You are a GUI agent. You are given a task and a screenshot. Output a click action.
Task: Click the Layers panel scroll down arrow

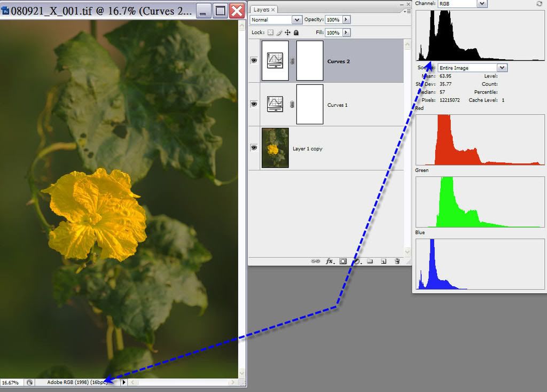coord(407,252)
